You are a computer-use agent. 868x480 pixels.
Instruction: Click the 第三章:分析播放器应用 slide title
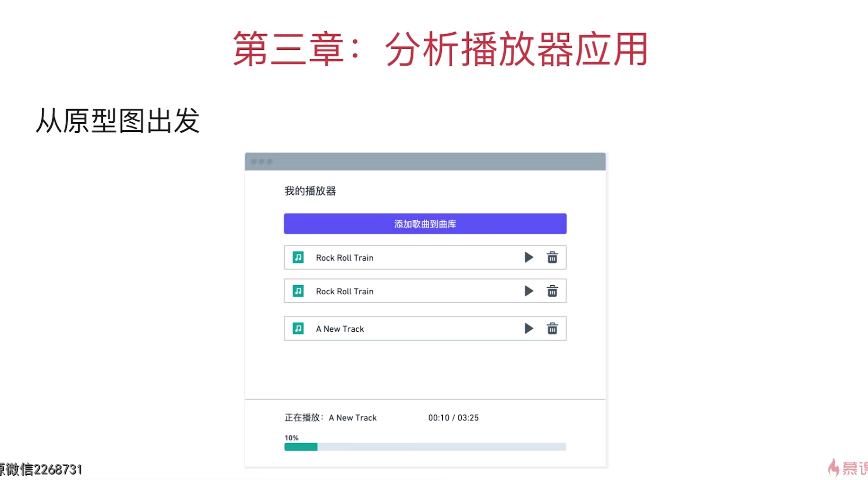pyautogui.click(x=440, y=49)
